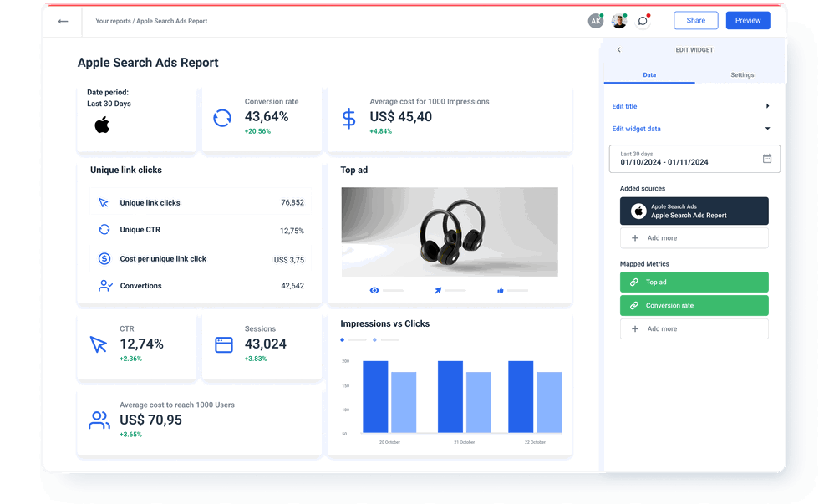The width and height of the screenshot is (829, 504).
Task: Click the refresh icon beside Conversion rate
Action: point(221,119)
